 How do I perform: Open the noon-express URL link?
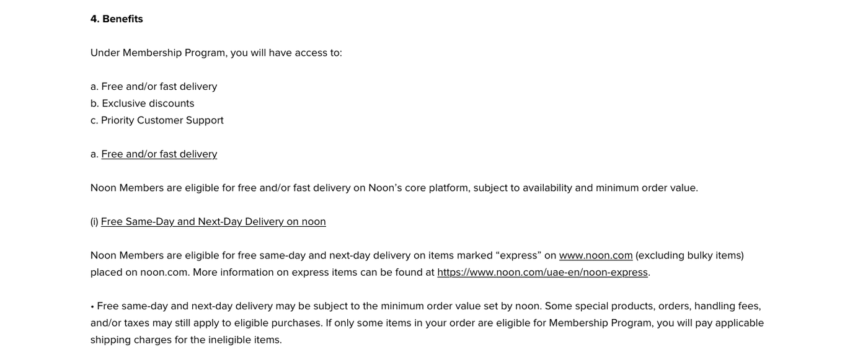pyautogui.click(x=542, y=272)
